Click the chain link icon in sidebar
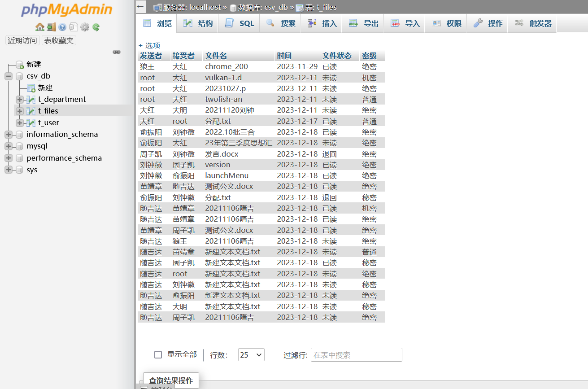 point(117,52)
